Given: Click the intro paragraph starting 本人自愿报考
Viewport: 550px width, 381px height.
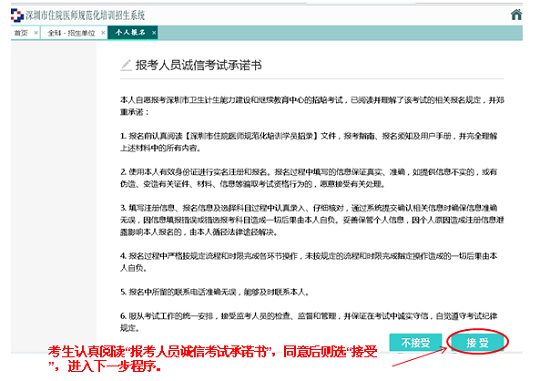Looking at the screenshot, I should coord(312,106).
